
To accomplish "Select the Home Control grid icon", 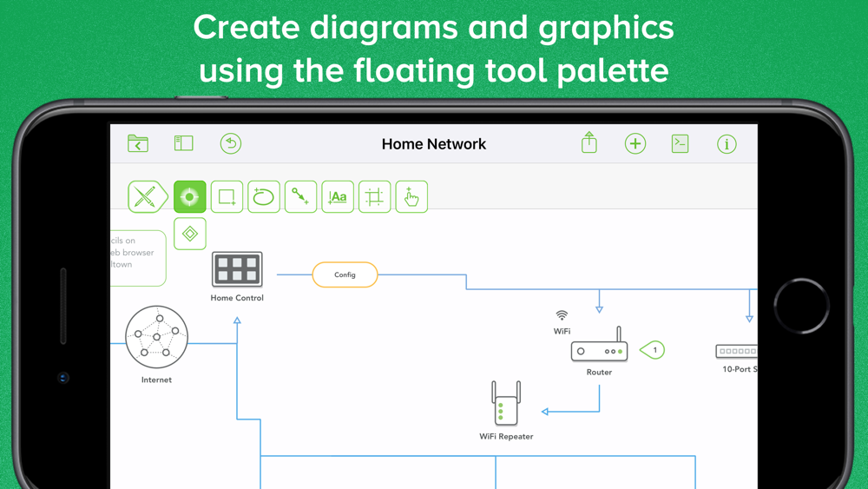I will point(237,269).
